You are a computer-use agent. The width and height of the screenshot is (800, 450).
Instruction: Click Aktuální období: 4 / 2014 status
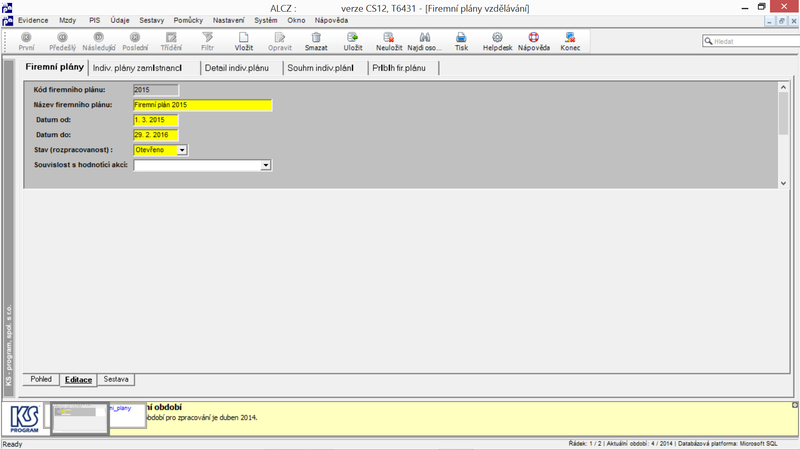coord(639,444)
